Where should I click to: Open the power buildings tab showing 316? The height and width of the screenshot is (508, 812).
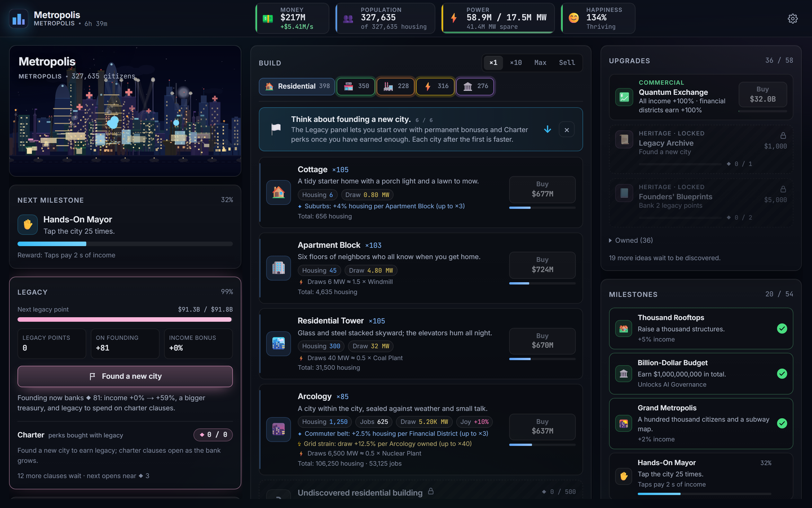tap(435, 86)
